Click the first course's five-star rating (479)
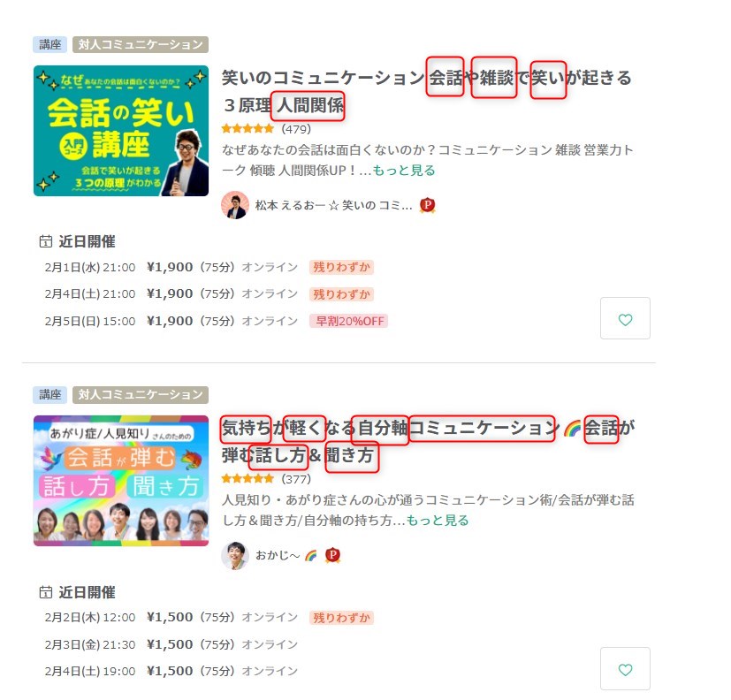This screenshot has width=731, height=700. pos(266,129)
